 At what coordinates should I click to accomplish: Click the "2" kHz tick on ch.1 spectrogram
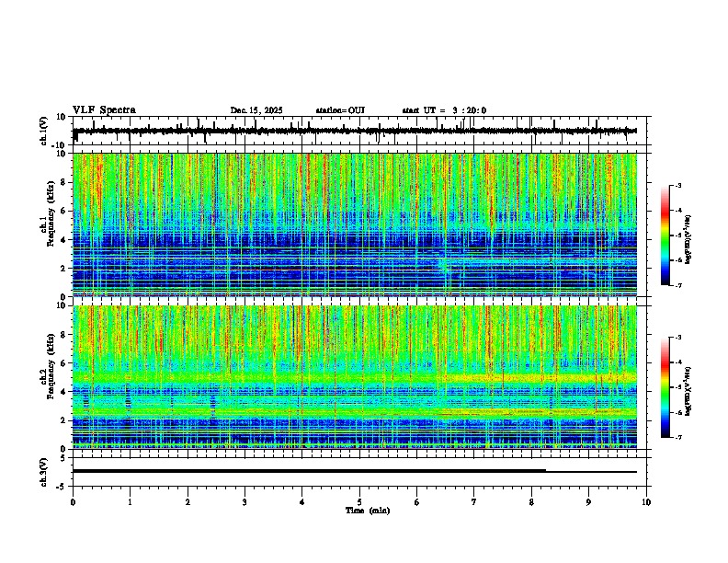(63, 269)
